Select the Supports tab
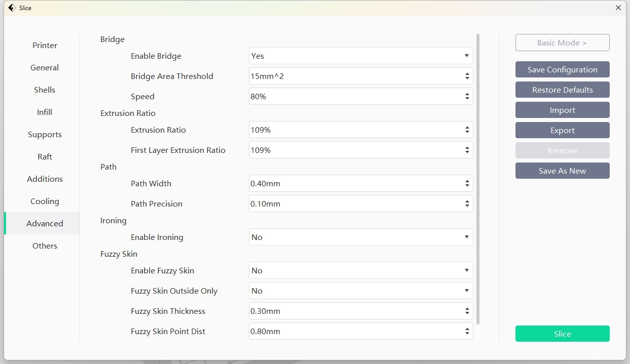Image resolution: width=630 pixels, height=364 pixels. click(x=45, y=135)
